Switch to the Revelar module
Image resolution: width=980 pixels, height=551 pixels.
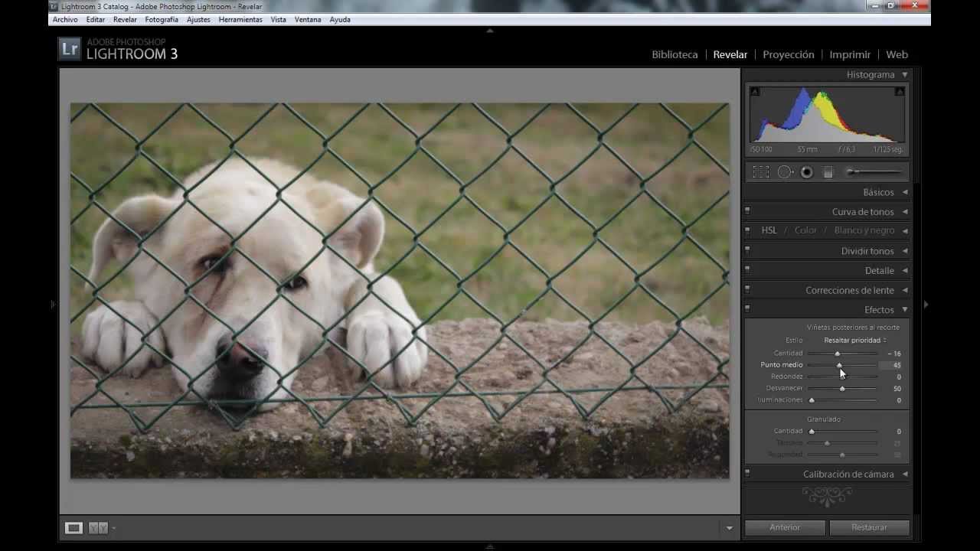(x=730, y=55)
